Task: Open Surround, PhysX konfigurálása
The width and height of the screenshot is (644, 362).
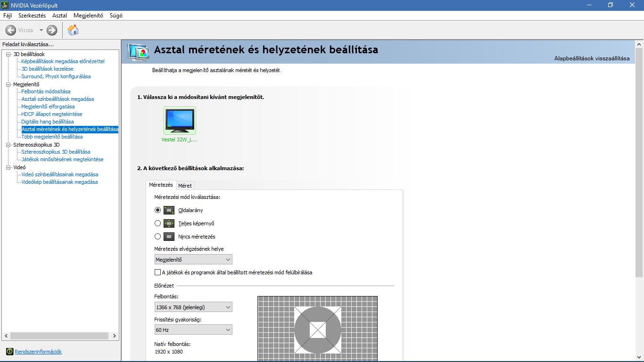Action: 56,76
